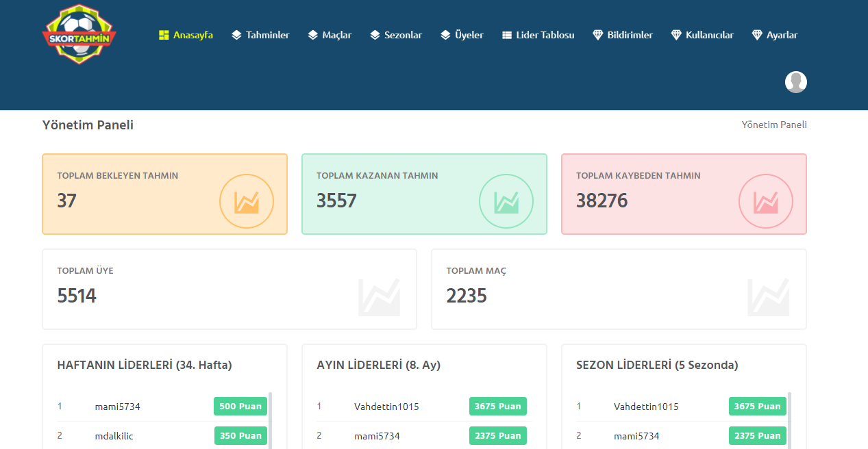Click the orange chart icon in Bekleyen Tahmin card
The image size is (868, 449).
[x=247, y=201]
